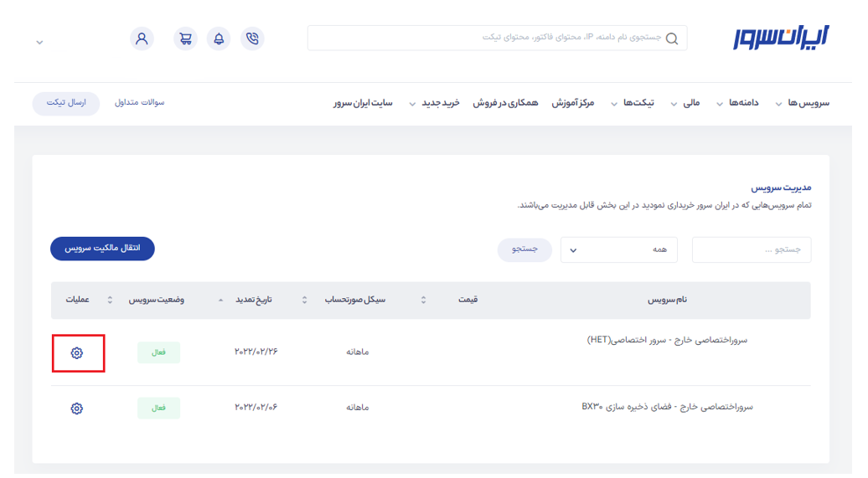Open the 'مالی' menu

[x=685, y=103]
